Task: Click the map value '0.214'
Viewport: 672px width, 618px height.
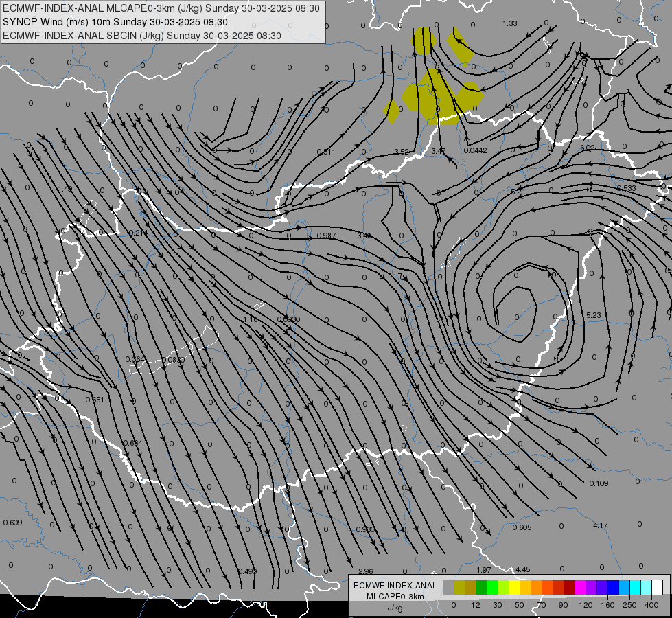Action: (x=139, y=233)
